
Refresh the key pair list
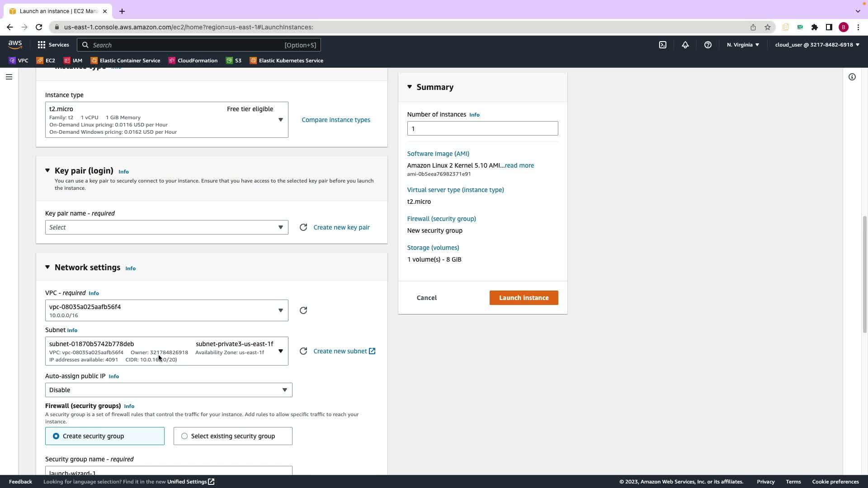coord(303,227)
